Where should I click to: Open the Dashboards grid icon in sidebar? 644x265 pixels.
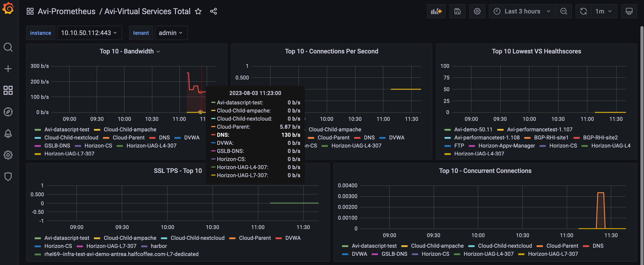[x=8, y=90]
